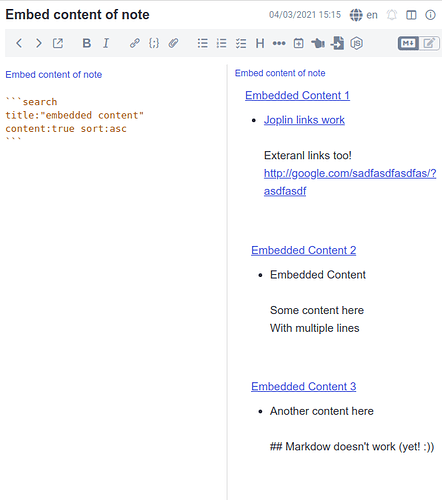
Task: Toggle editor layout split view
Action: click(411, 15)
